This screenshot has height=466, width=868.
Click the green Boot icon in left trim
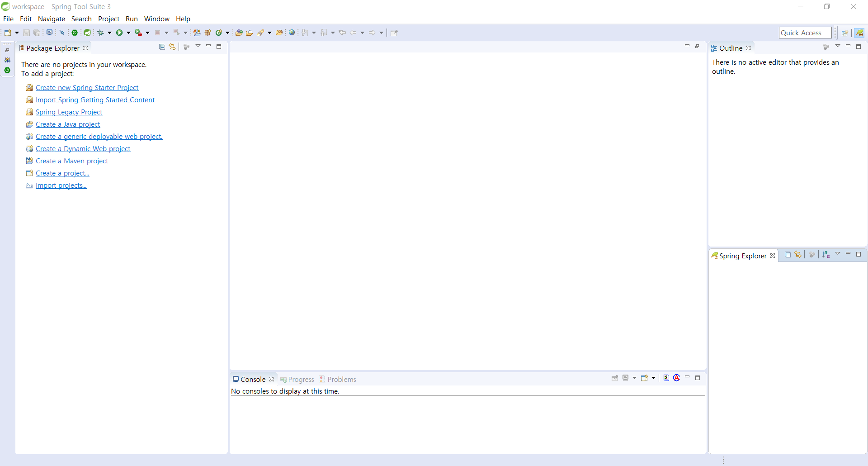pos(7,70)
